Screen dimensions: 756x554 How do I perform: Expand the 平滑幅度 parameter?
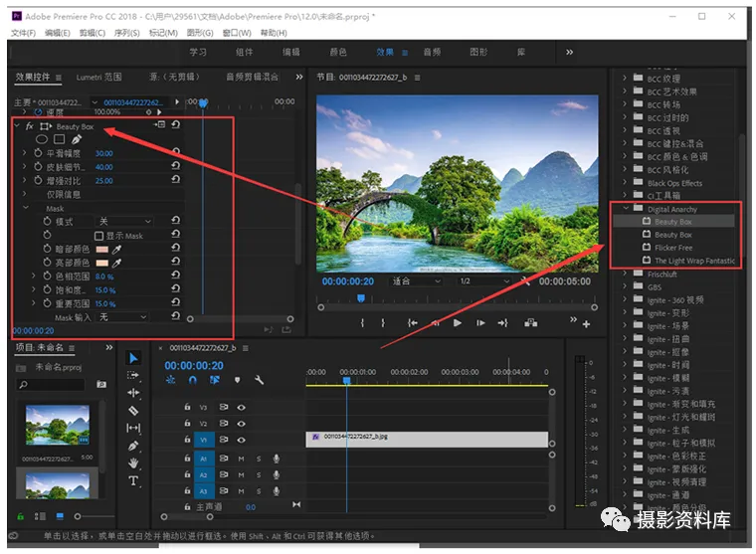click(x=25, y=153)
